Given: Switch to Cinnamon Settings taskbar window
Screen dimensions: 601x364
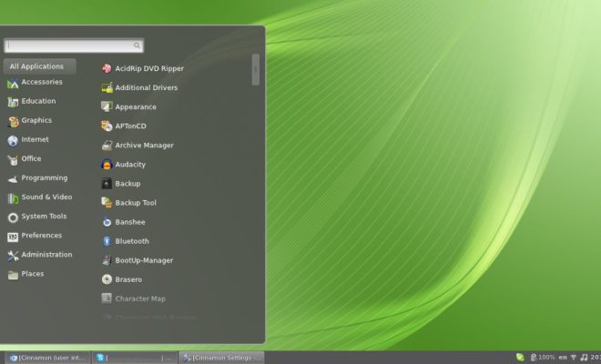Looking at the screenshot, I should pyautogui.click(x=221, y=358).
